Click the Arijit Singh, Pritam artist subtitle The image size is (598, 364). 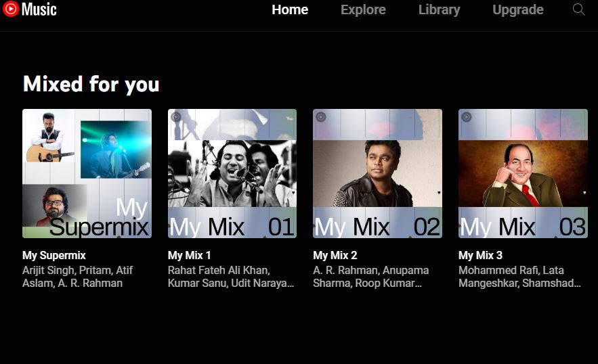click(x=77, y=277)
